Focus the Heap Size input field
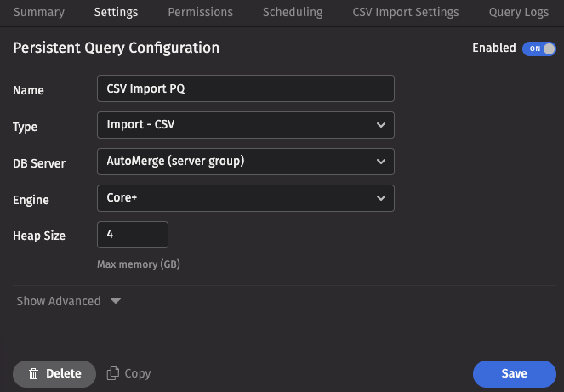Viewport: 564px width, 392px height. (x=133, y=235)
